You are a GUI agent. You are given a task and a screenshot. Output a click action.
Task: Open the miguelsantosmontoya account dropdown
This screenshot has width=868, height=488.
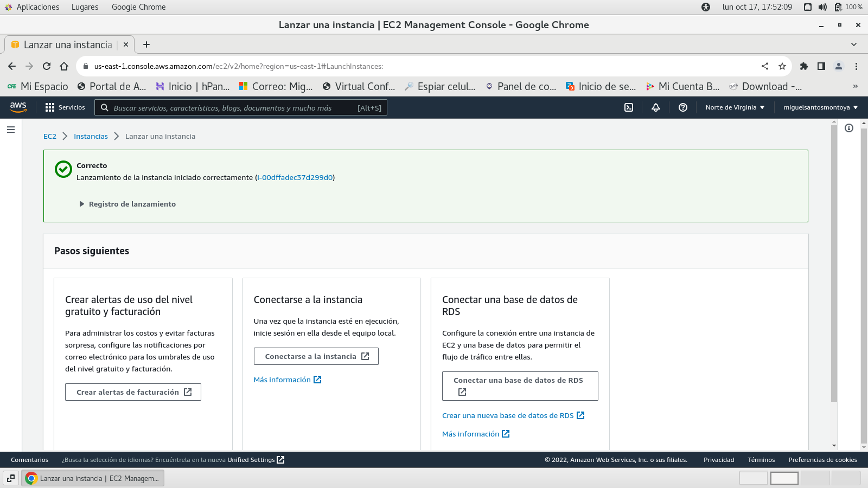coord(820,107)
